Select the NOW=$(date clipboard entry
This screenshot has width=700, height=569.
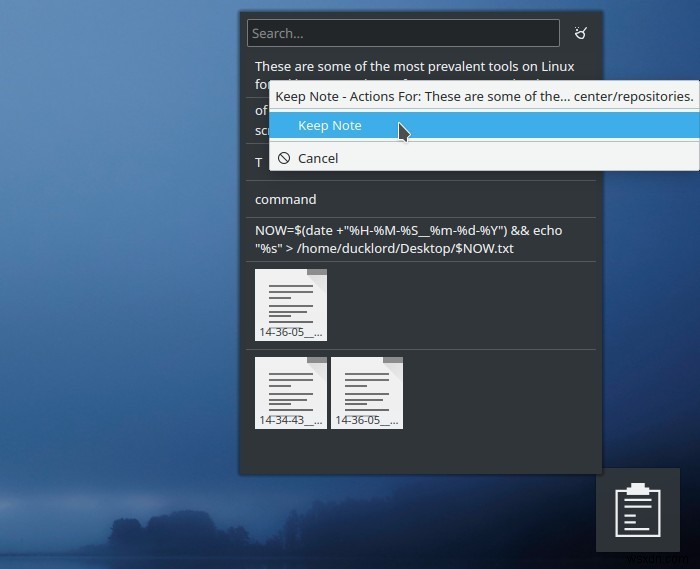click(421, 240)
